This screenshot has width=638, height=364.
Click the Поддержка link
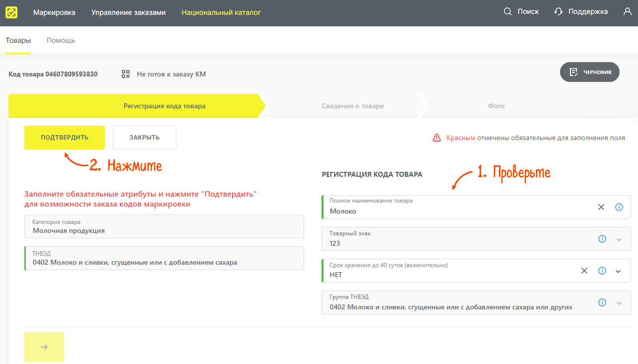point(588,11)
